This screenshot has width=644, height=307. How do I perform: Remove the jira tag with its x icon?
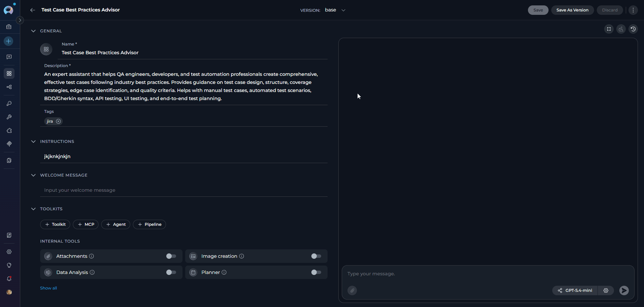(x=58, y=121)
